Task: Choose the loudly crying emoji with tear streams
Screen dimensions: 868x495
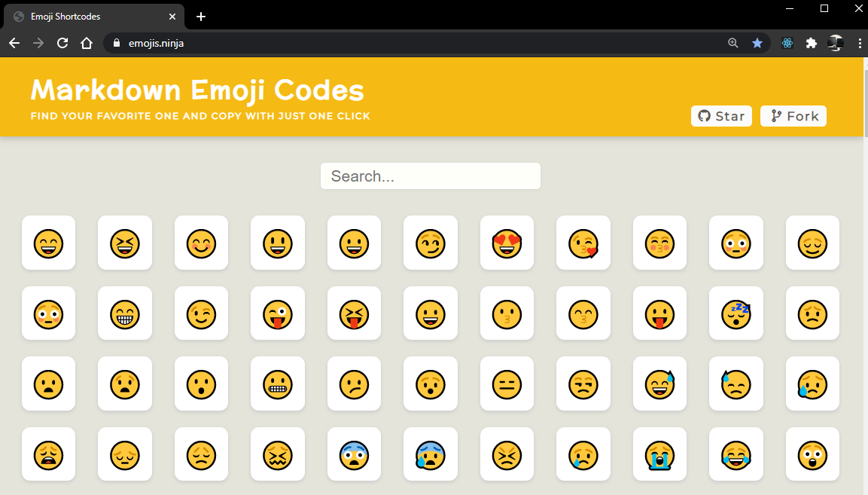Action: tap(659, 454)
